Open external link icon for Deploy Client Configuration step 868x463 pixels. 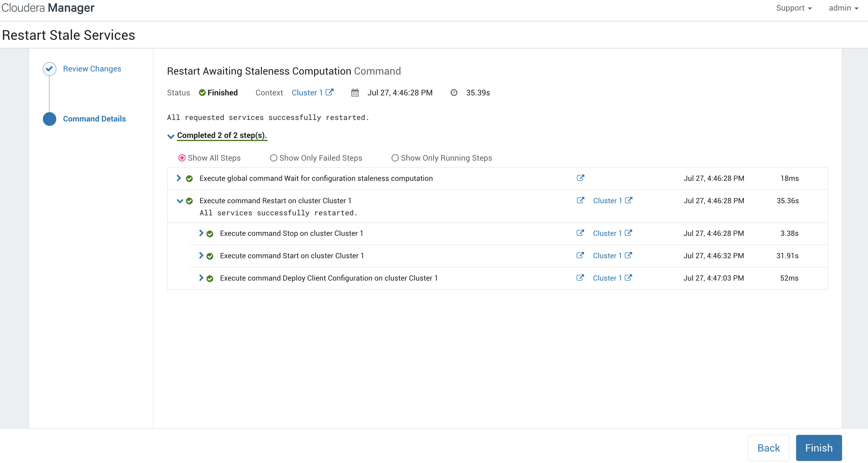point(580,278)
